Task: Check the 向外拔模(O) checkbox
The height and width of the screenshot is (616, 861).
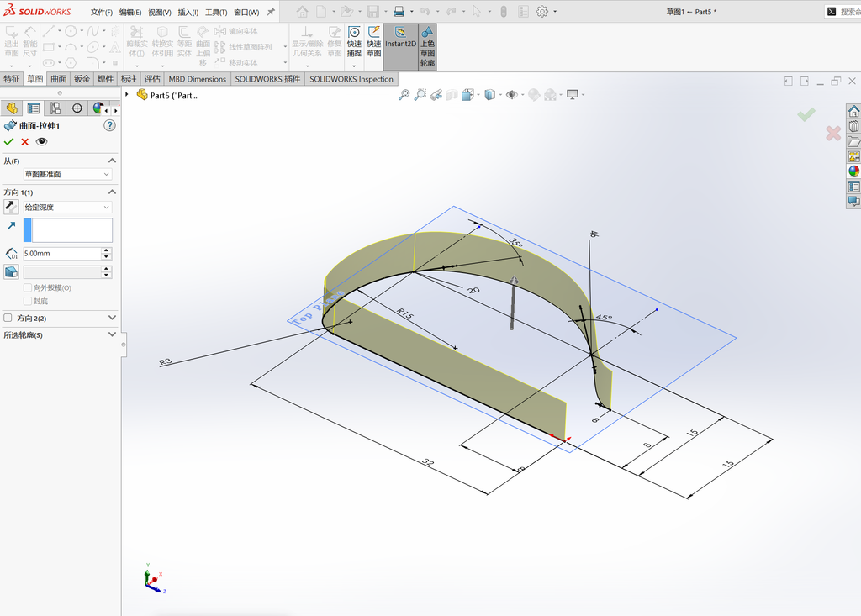Action: coord(28,287)
